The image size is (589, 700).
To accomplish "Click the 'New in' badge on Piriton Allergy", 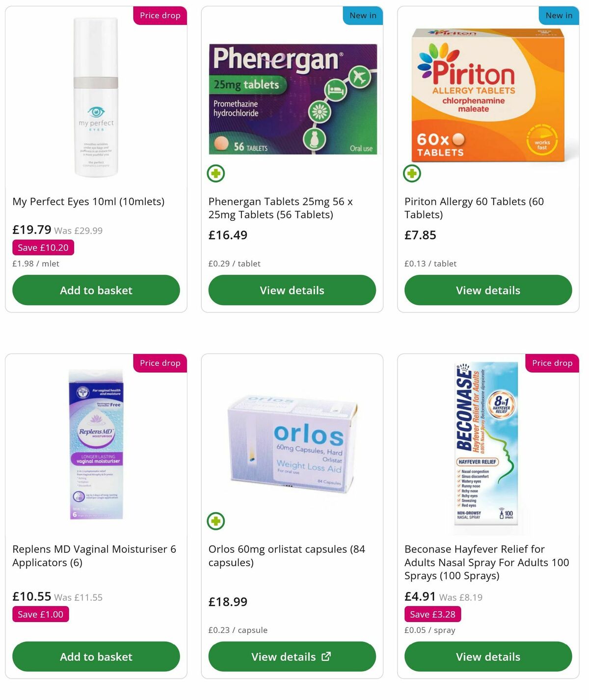I will (559, 15).
